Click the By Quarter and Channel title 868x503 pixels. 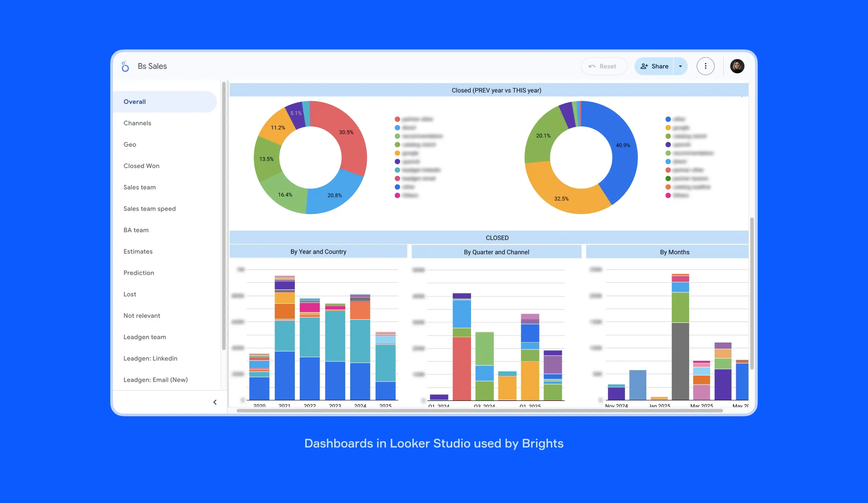click(496, 252)
